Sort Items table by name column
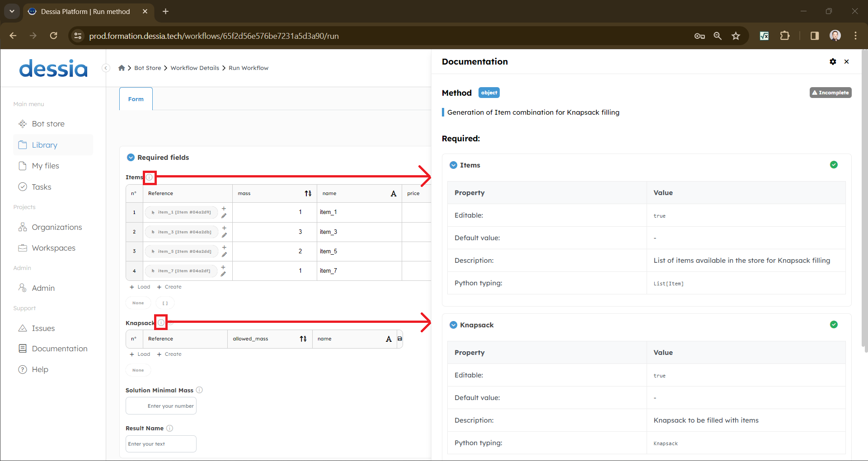This screenshot has height=461, width=868. (394, 193)
